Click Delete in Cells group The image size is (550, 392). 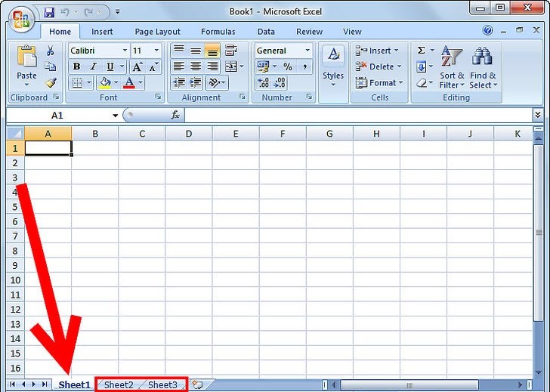378,66
